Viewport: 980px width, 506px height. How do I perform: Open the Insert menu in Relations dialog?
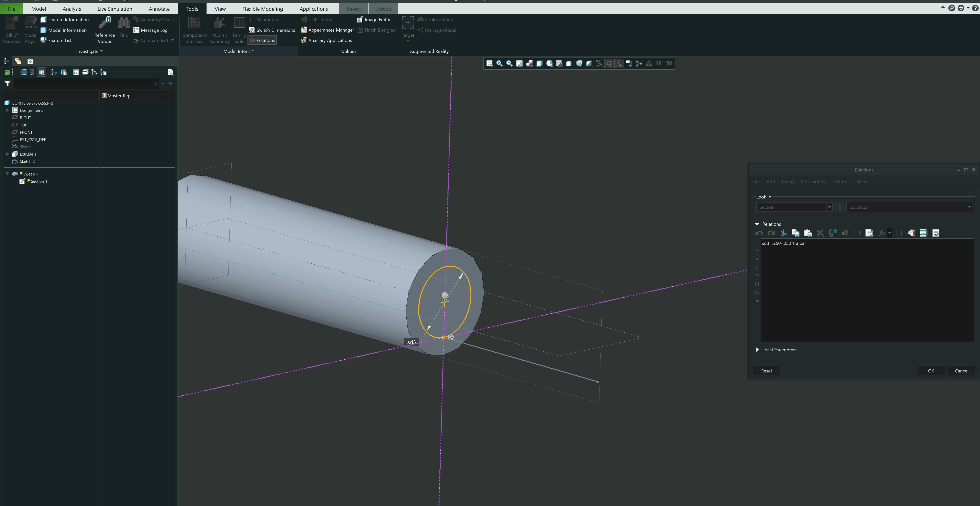click(x=787, y=182)
